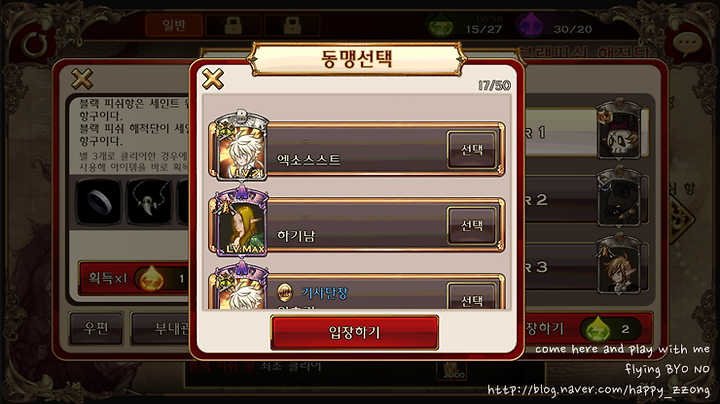Screen dimensions: 720x404
Task: Switch to the 일반 difficulty tab
Action: (174, 25)
